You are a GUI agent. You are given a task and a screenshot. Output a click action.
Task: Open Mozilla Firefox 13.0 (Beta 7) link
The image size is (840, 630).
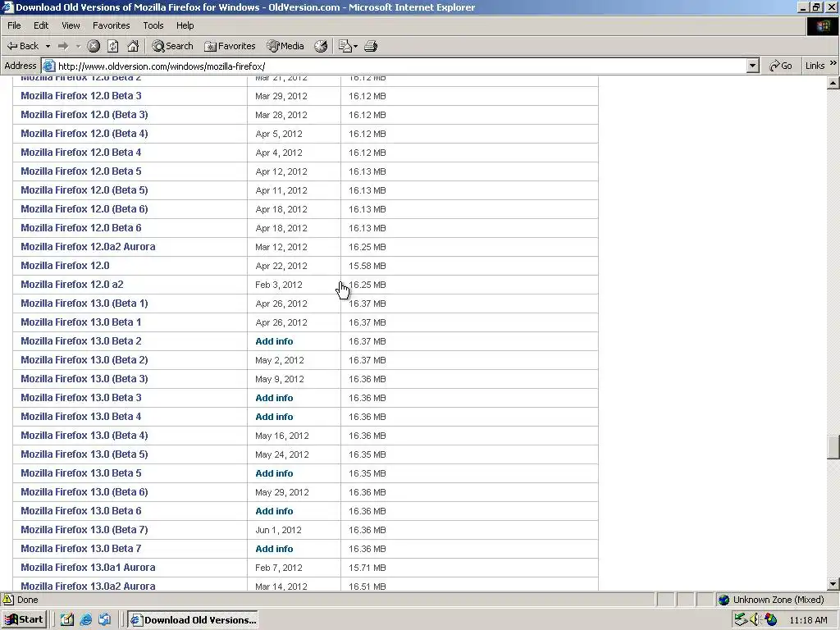pos(84,530)
